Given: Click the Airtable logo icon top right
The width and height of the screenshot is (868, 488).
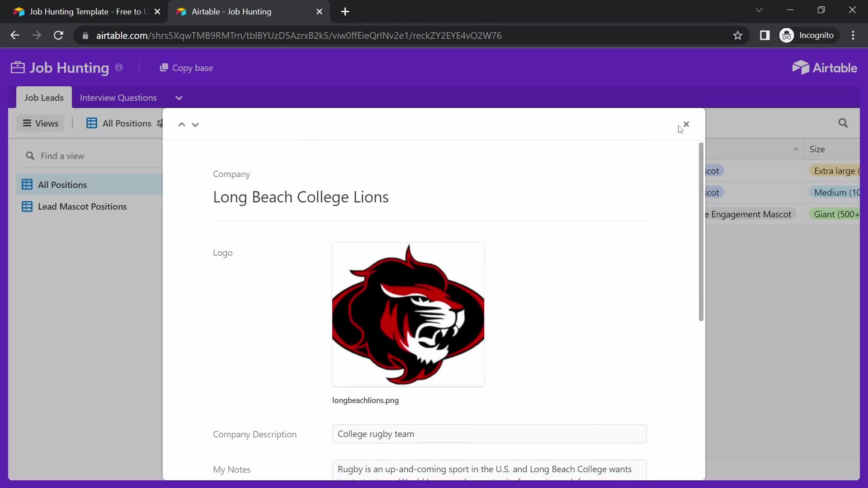Looking at the screenshot, I should 799,67.
